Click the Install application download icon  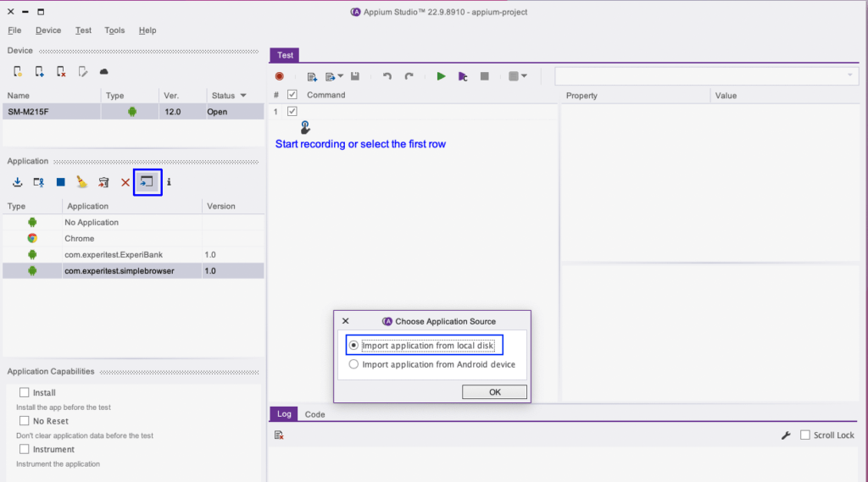tap(17, 182)
